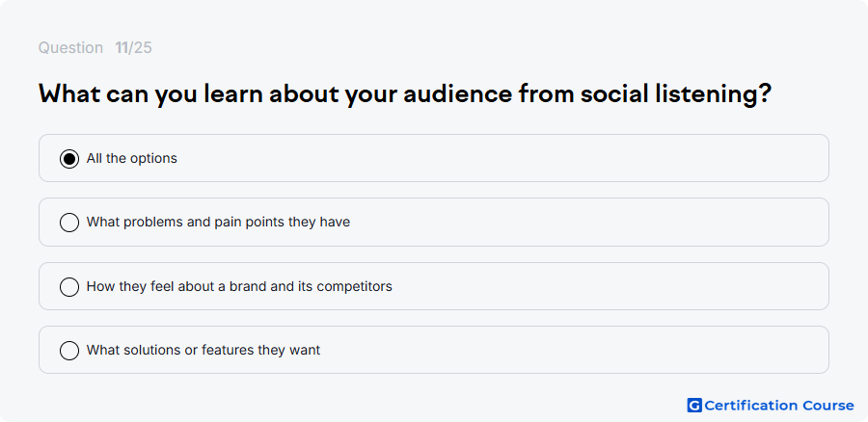Click the 'What solutions or features they want' text
Screen dimensions: 868x422
[203, 350]
